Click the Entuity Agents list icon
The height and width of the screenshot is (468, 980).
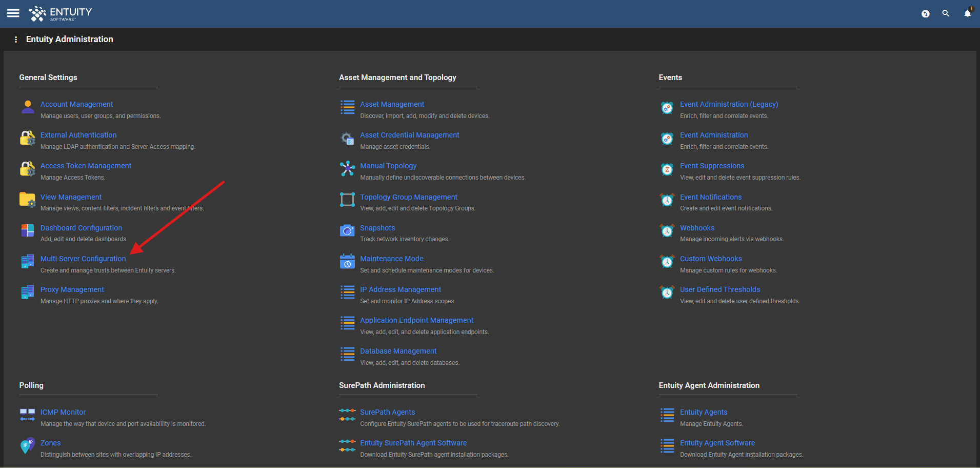(x=667, y=415)
